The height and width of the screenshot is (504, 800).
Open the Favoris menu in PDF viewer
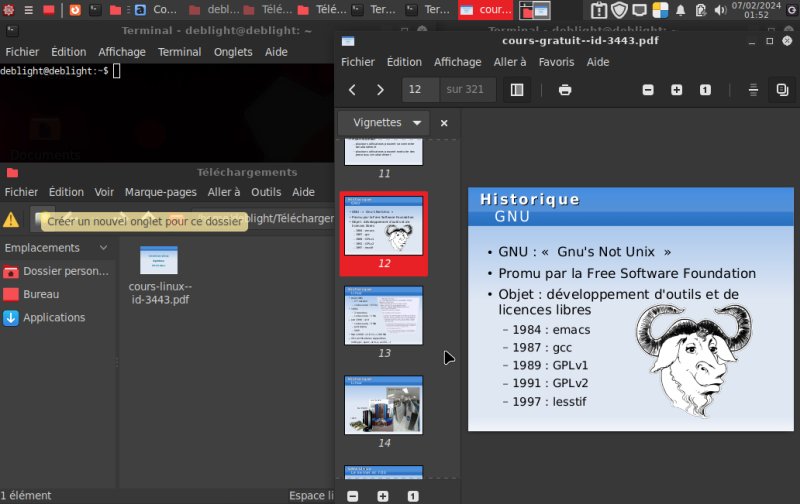coord(556,62)
